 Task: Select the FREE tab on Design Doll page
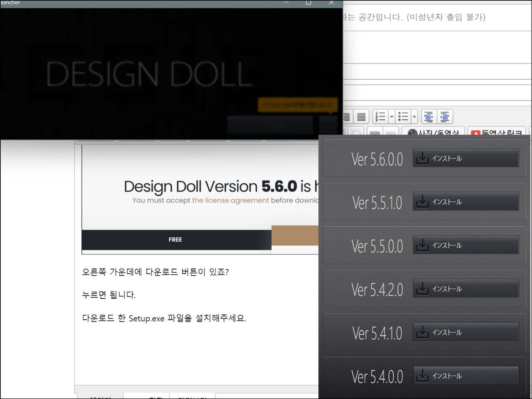tap(176, 240)
